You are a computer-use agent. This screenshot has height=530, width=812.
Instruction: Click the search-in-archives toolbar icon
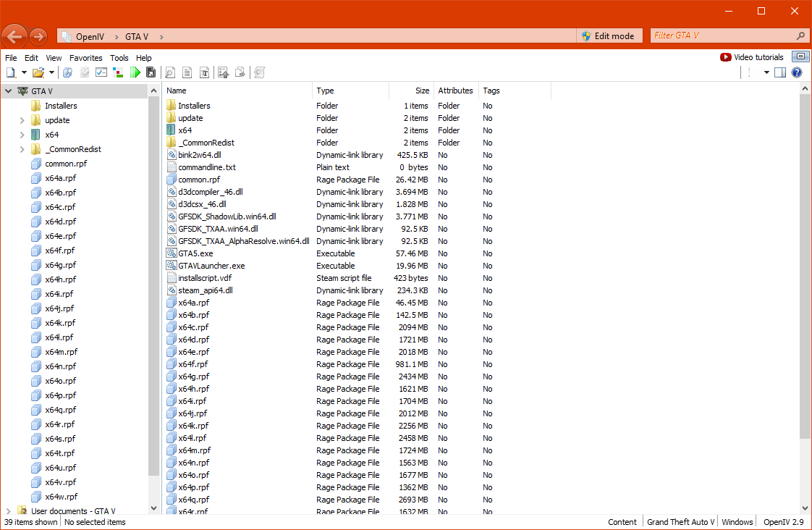coord(67,72)
